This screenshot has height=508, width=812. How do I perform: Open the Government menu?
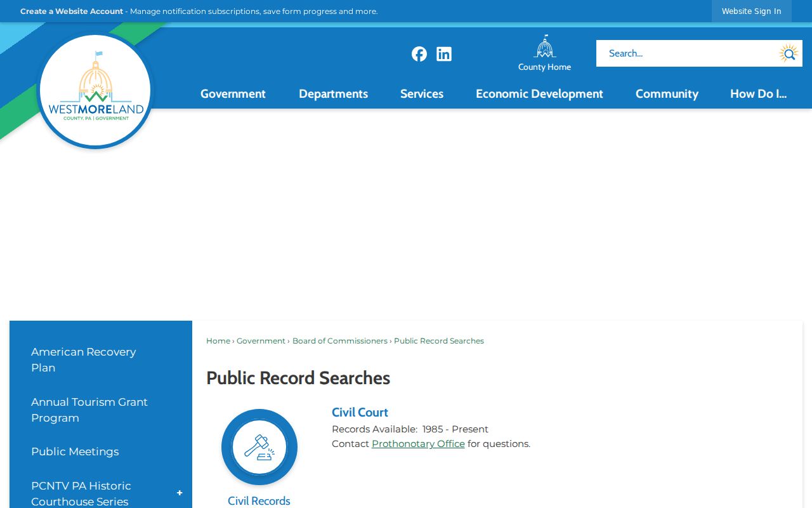(233, 94)
